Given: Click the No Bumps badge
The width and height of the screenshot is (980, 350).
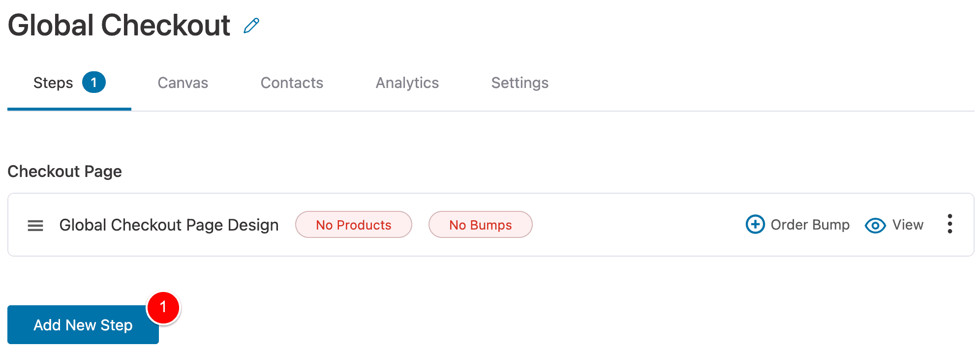Looking at the screenshot, I should 481,225.
